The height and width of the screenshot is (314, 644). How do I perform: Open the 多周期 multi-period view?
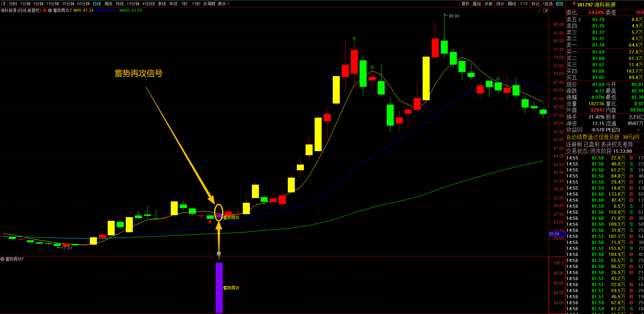pyautogui.click(x=209, y=4)
